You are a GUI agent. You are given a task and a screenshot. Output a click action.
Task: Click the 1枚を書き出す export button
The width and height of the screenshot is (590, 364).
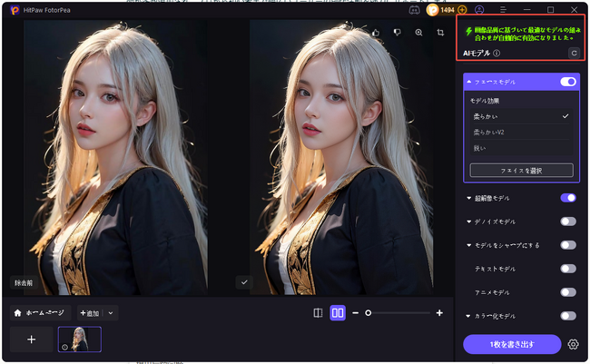click(511, 344)
